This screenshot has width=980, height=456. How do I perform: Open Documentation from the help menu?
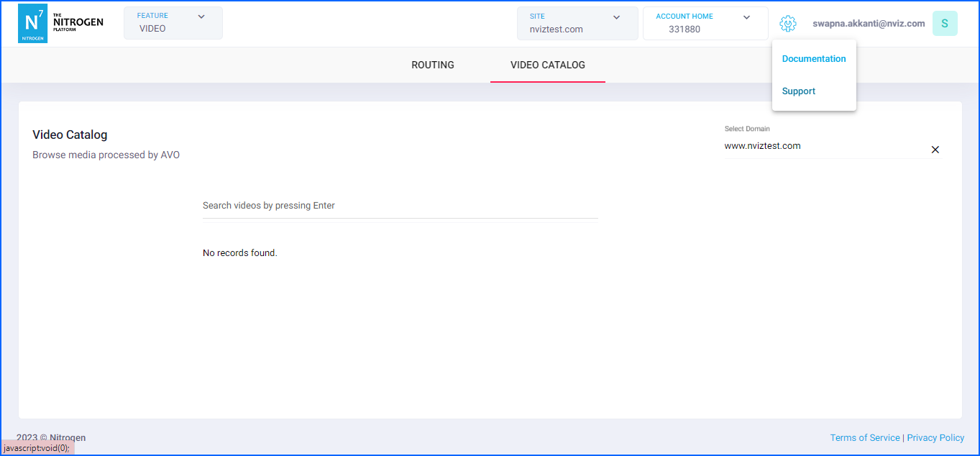tap(814, 59)
